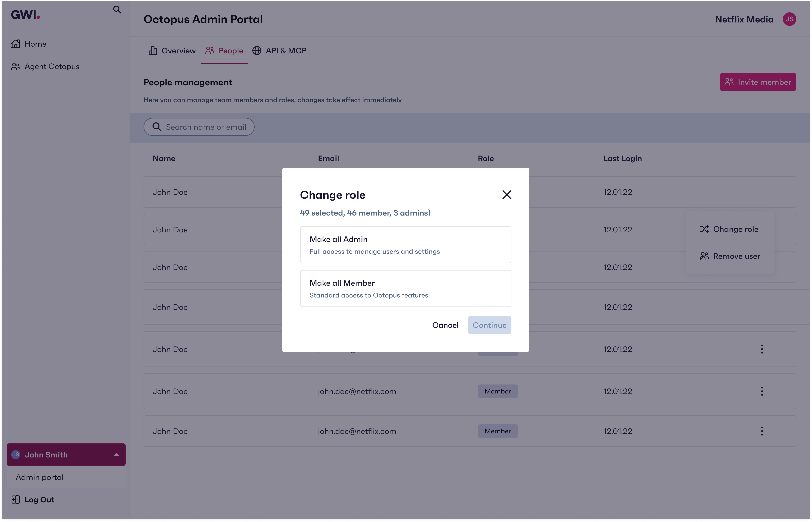Open Admin portal from the user menu

(40, 477)
